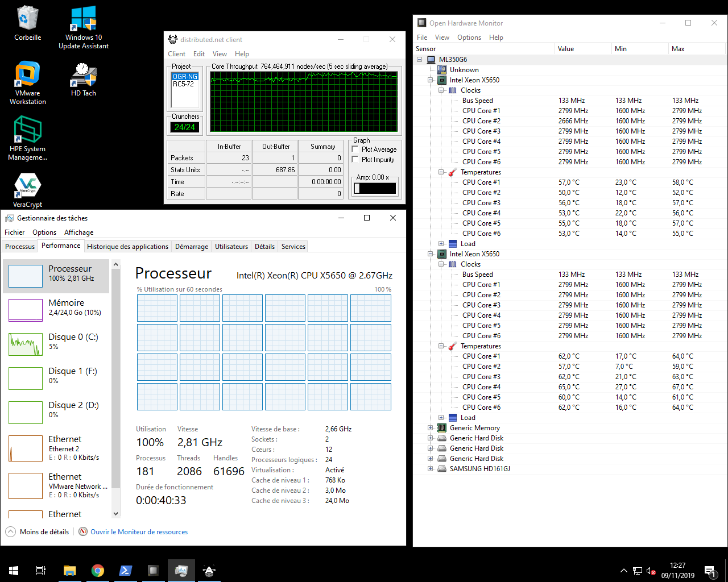Switch to the Processus tab

(20, 247)
